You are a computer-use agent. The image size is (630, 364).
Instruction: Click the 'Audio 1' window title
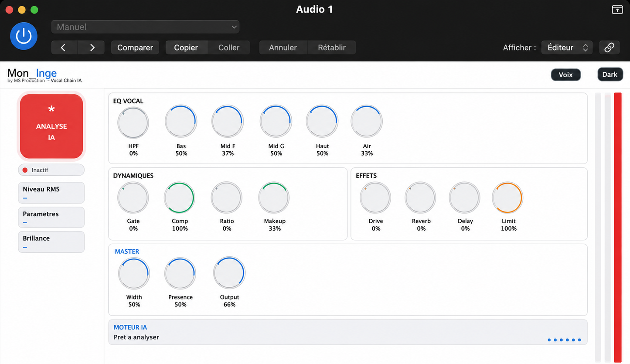click(314, 9)
